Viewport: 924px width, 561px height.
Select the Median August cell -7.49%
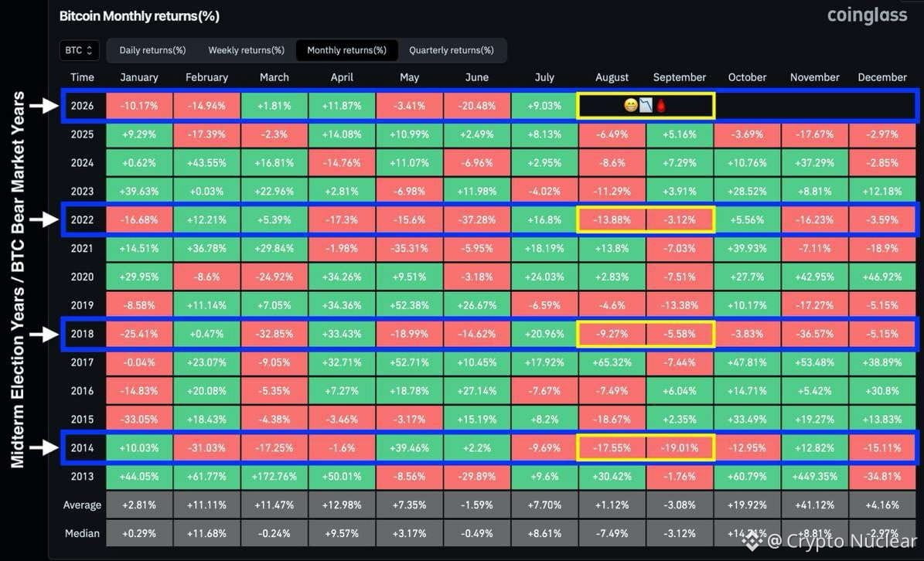[612, 533]
